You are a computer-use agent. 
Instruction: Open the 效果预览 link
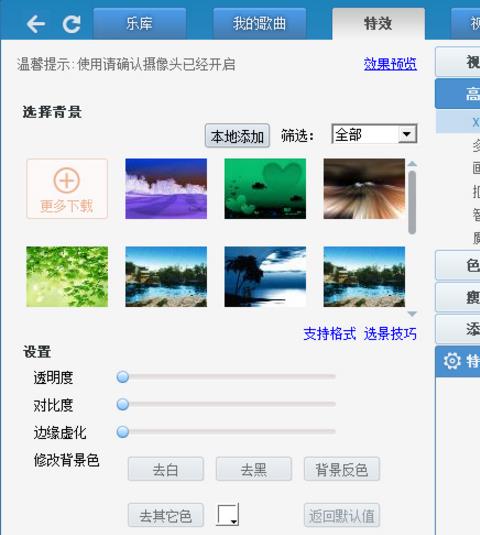click(390, 64)
